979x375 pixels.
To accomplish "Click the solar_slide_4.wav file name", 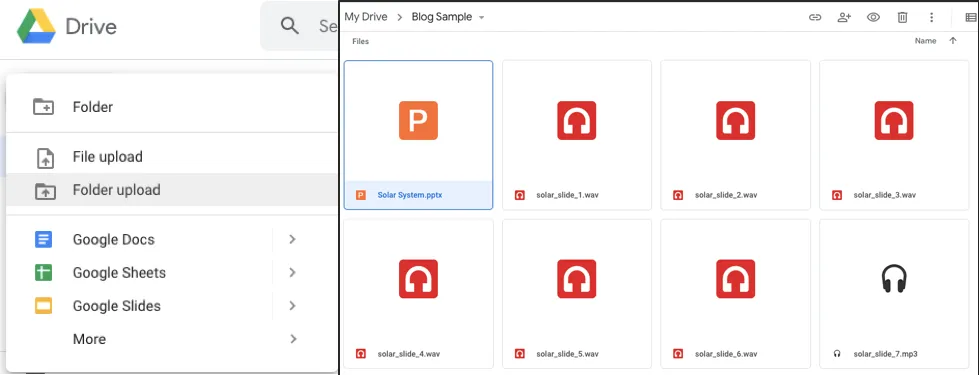I will (410, 354).
